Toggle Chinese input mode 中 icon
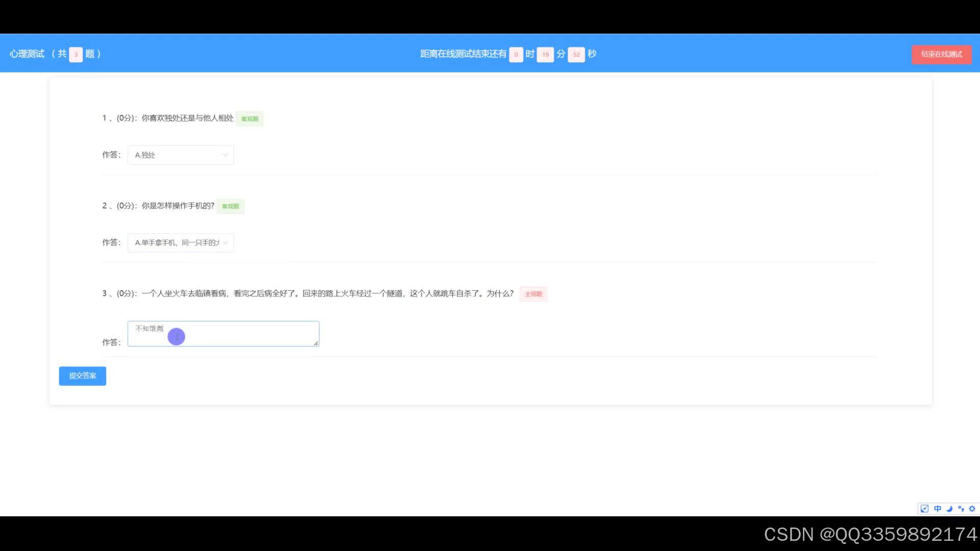This screenshot has height=551, width=980. (938, 509)
